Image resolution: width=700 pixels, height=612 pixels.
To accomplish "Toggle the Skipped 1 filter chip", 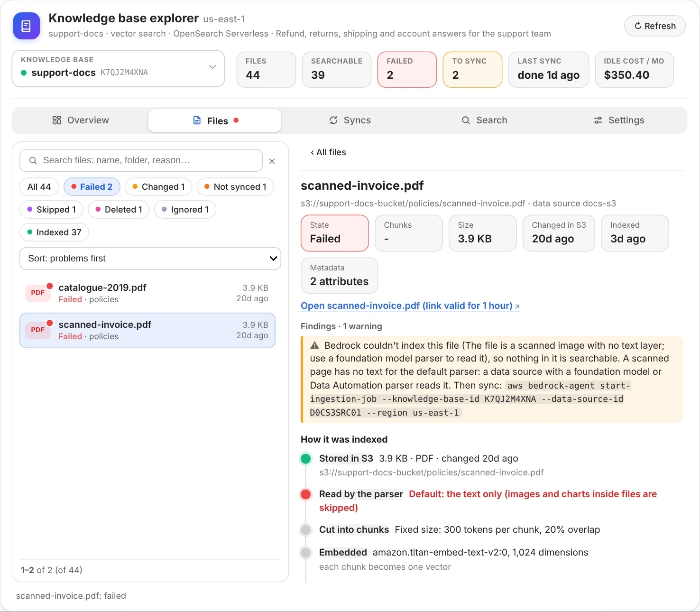I will click(x=51, y=210).
